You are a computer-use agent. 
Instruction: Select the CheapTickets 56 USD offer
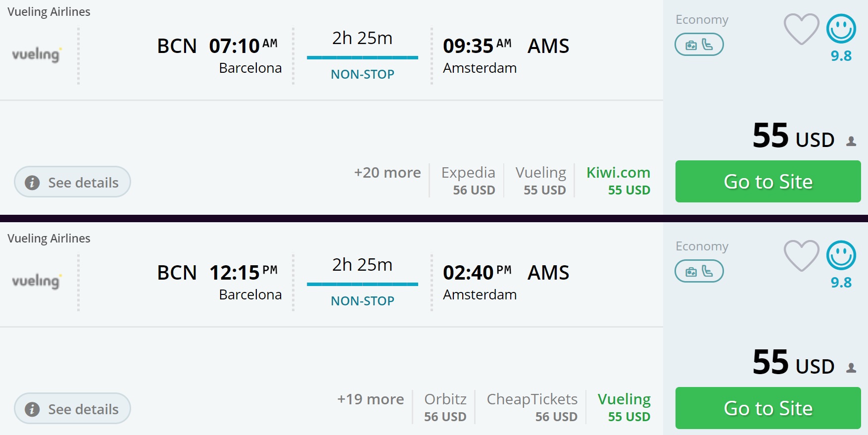(x=532, y=407)
